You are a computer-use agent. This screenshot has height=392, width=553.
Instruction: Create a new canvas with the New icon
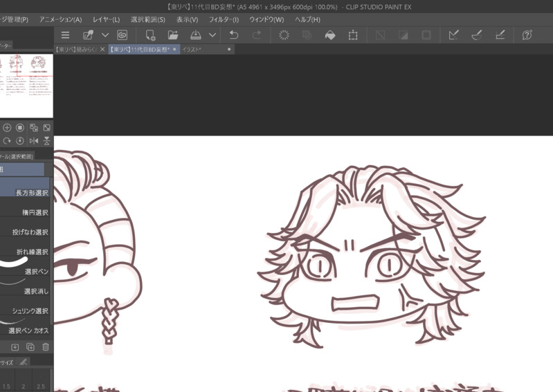pos(150,35)
